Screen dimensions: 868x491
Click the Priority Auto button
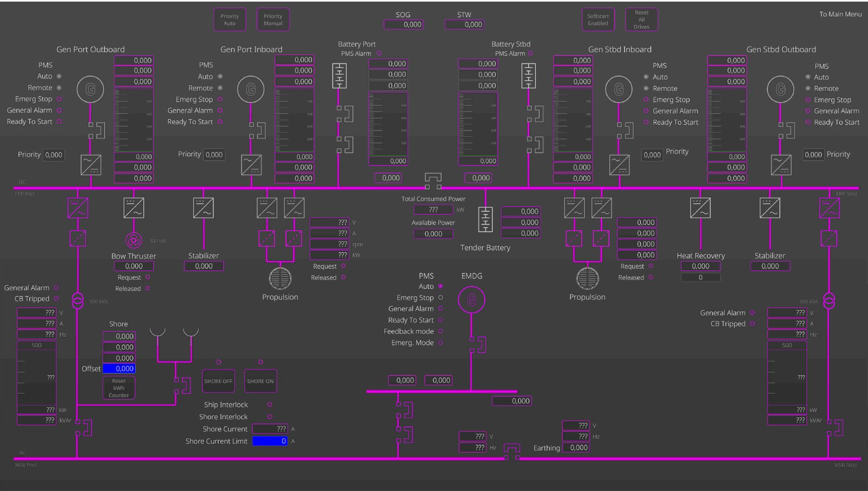(229, 20)
